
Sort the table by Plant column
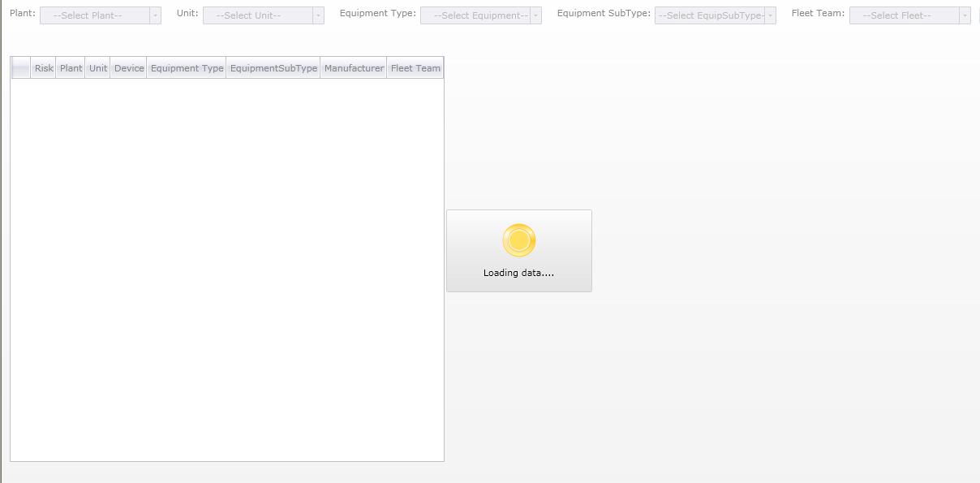point(71,68)
